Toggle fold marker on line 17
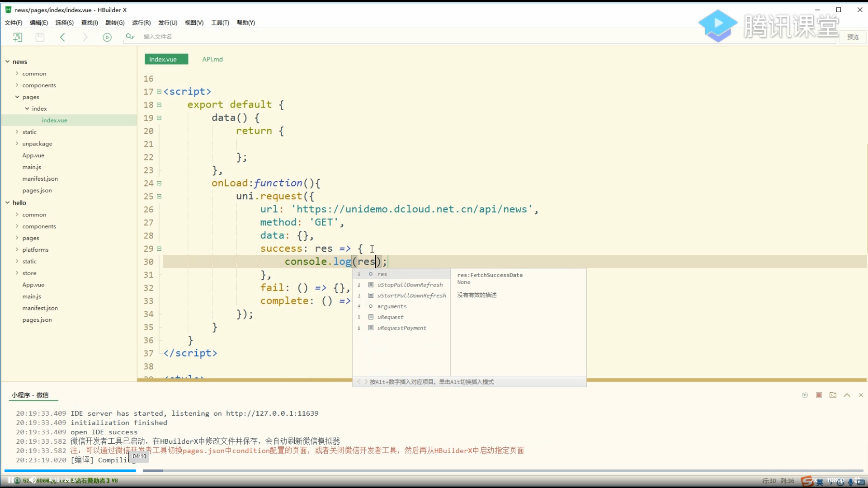The width and height of the screenshot is (868, 488). [159, 92]
